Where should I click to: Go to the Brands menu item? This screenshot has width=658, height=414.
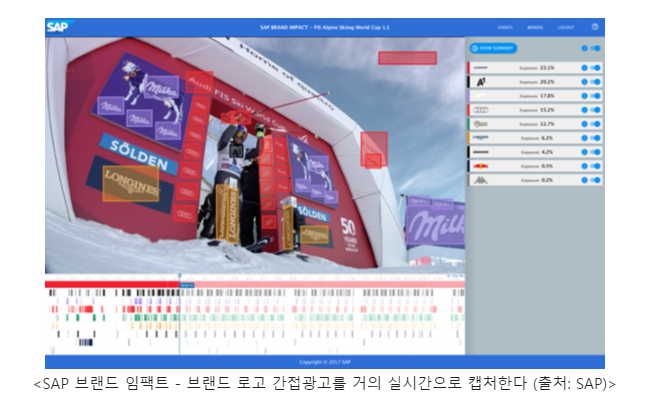point(535,28)
